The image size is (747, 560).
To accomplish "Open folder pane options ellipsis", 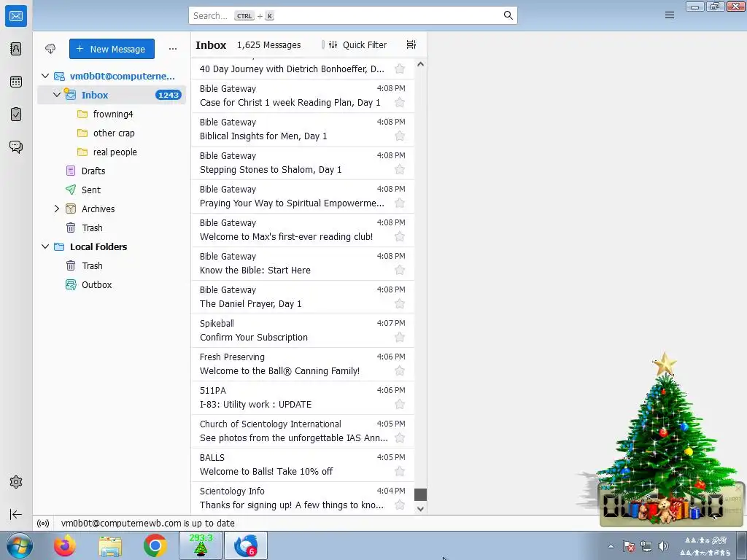I will click(x=173, y=49).
